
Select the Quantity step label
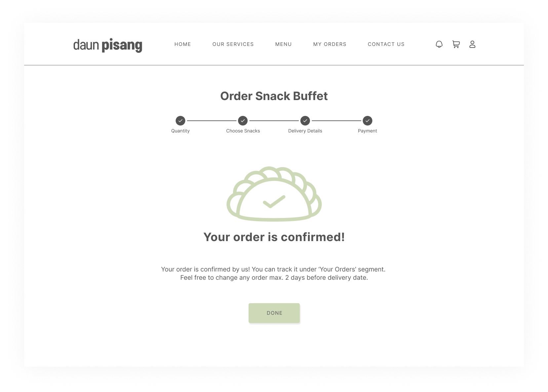[180, 131]
